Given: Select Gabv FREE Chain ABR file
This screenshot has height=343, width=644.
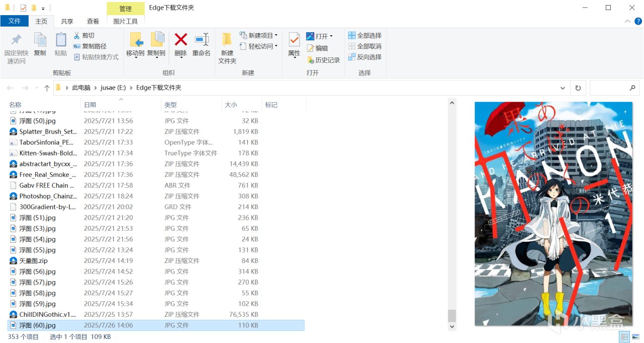Looking at the screenshot, I should (x=156, y=185).
